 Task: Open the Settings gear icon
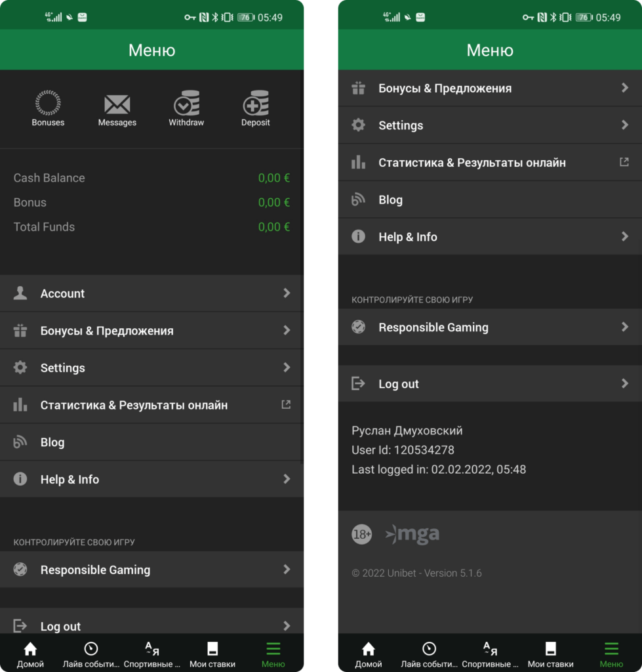[21, 367]
